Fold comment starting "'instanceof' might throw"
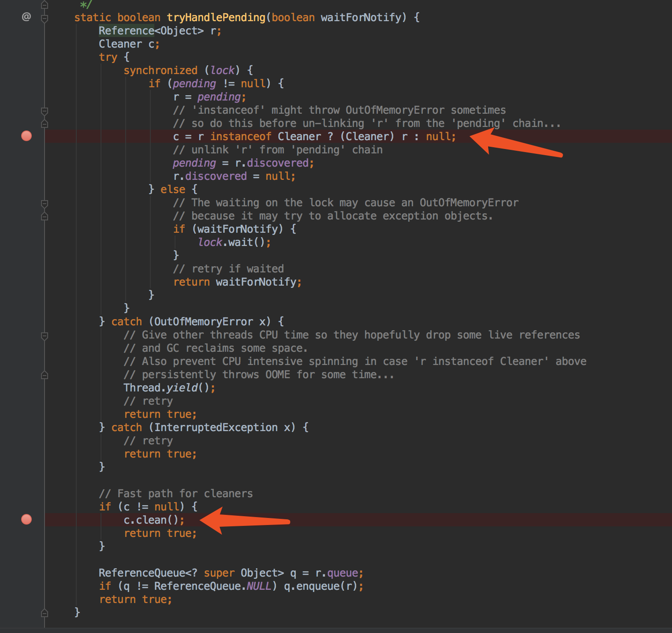This screenshot has height=633, width=672. [x=45, y=111]
